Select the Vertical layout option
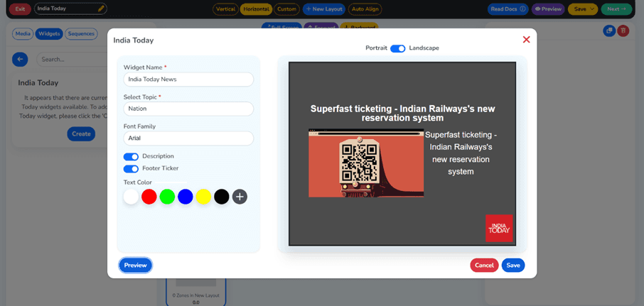644x306 pixels. click(225, 9)
